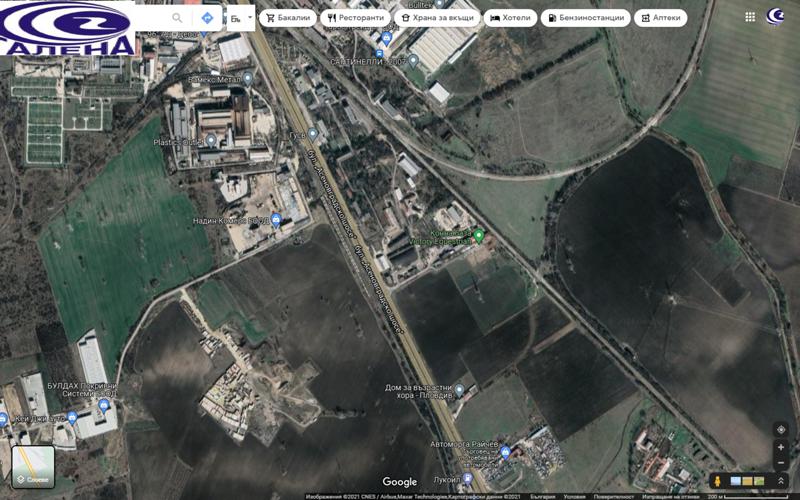The image size is (800, 500).
Task: Open the България footer link
Action: 542,496
